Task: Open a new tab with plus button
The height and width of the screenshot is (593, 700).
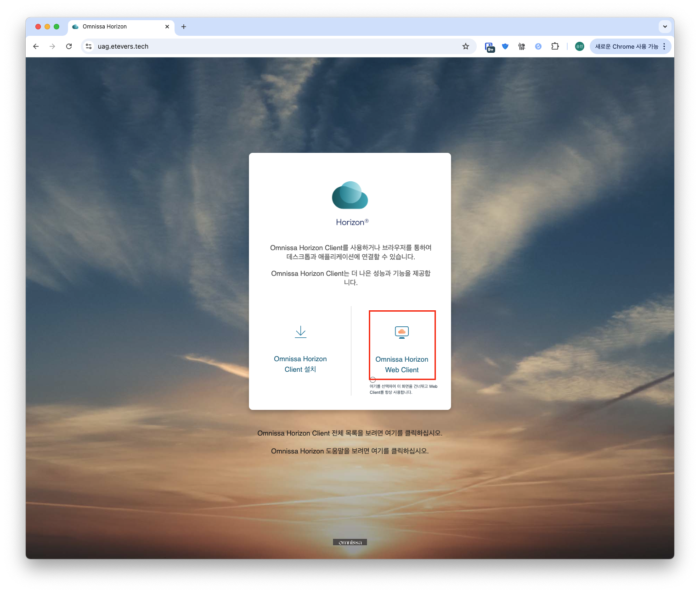Action: click(184, 27)
